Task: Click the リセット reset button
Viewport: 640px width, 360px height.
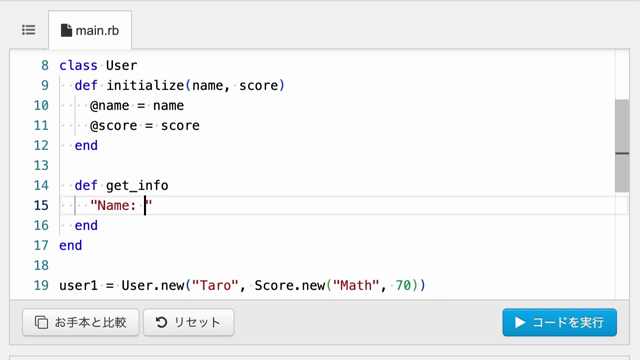Action: pyautogui.click(x=189, y=322)
